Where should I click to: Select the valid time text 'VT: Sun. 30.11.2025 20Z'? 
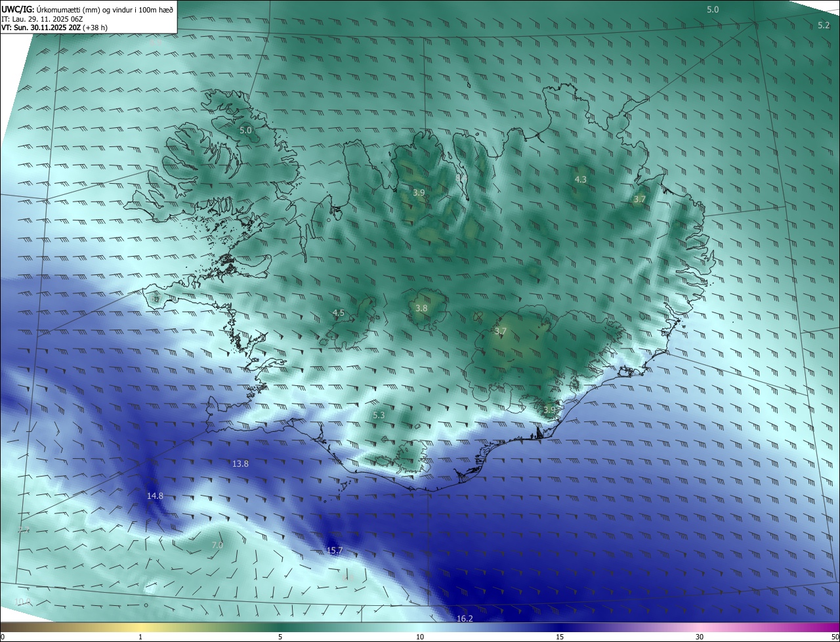tap(41, 28)
